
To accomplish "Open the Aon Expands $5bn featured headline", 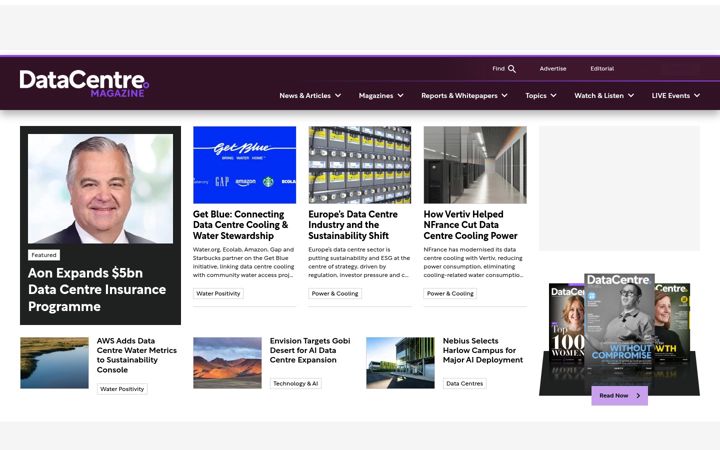I will click(x=97, y=290).
